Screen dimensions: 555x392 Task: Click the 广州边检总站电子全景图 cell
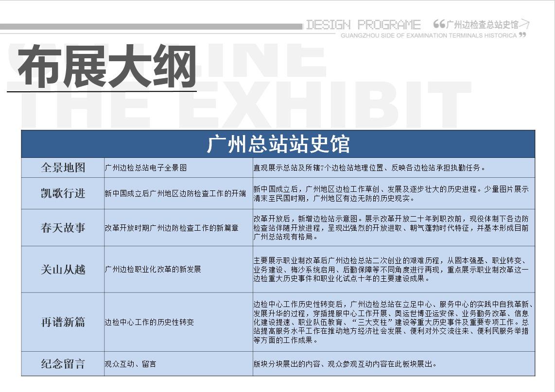146,168
